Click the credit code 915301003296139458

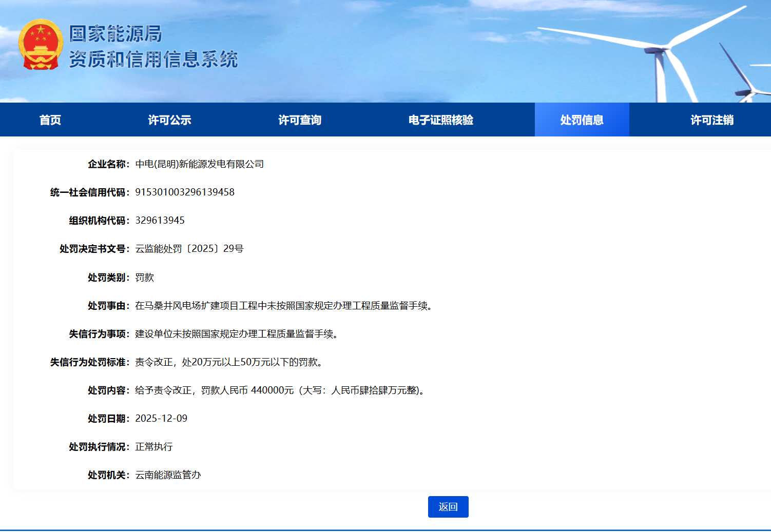(185, 192)
